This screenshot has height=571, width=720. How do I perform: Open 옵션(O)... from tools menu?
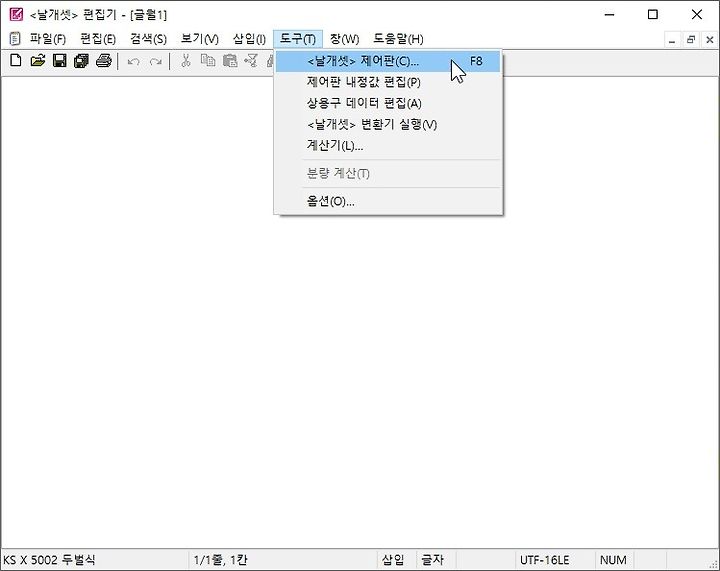click(388, 201)
